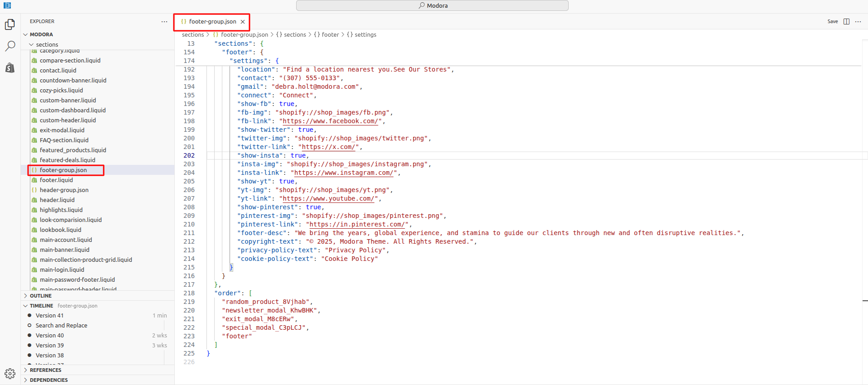Click line number 202 in gutter

(x=189, y=155)
